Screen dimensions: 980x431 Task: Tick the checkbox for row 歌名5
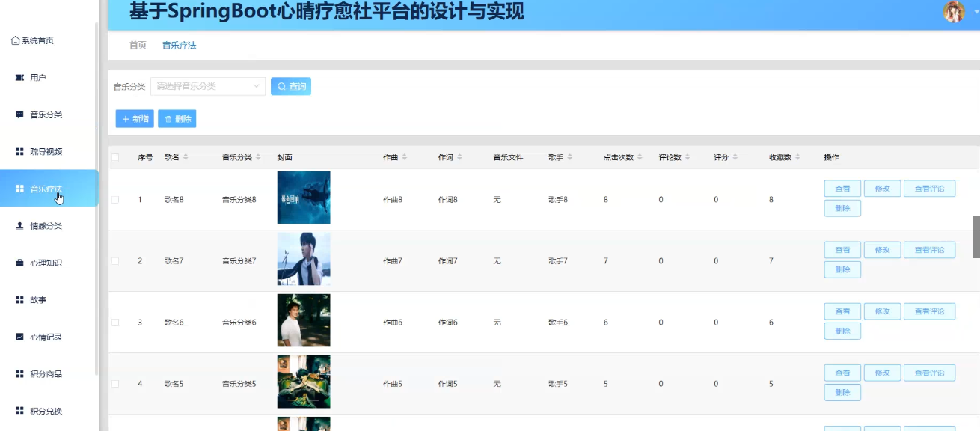115,384
